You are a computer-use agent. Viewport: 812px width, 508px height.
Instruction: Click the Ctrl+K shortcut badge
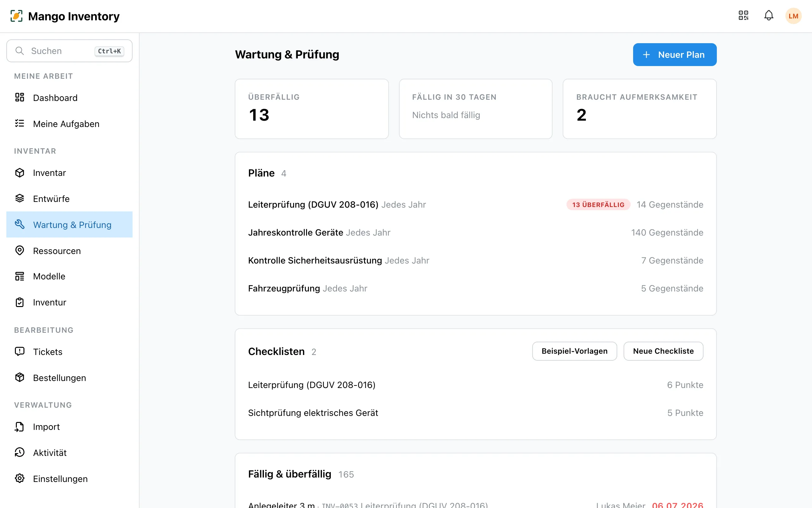click(x=109, y=51)
